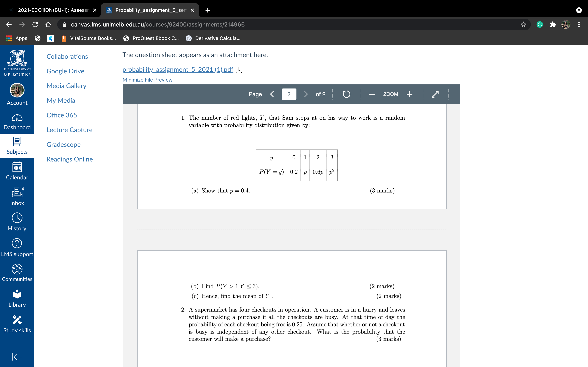
Task: Click the next page navigation arrow
Action: (305, 94)
